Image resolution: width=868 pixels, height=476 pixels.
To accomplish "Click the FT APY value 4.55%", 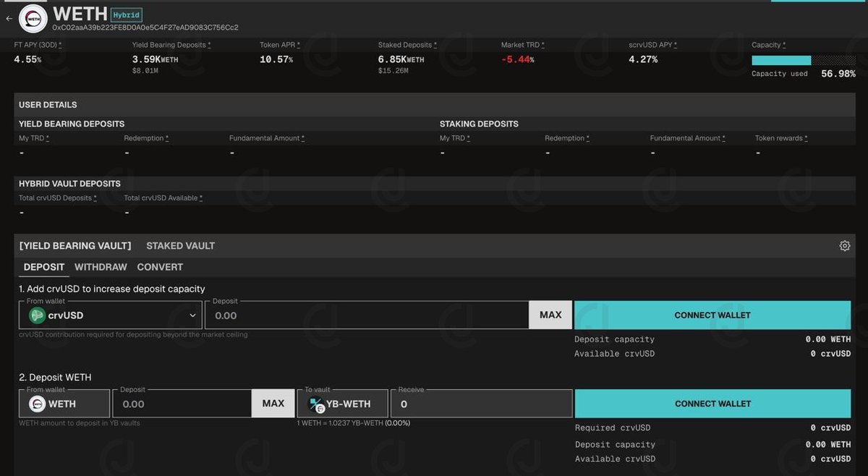I will pos(27,59).
